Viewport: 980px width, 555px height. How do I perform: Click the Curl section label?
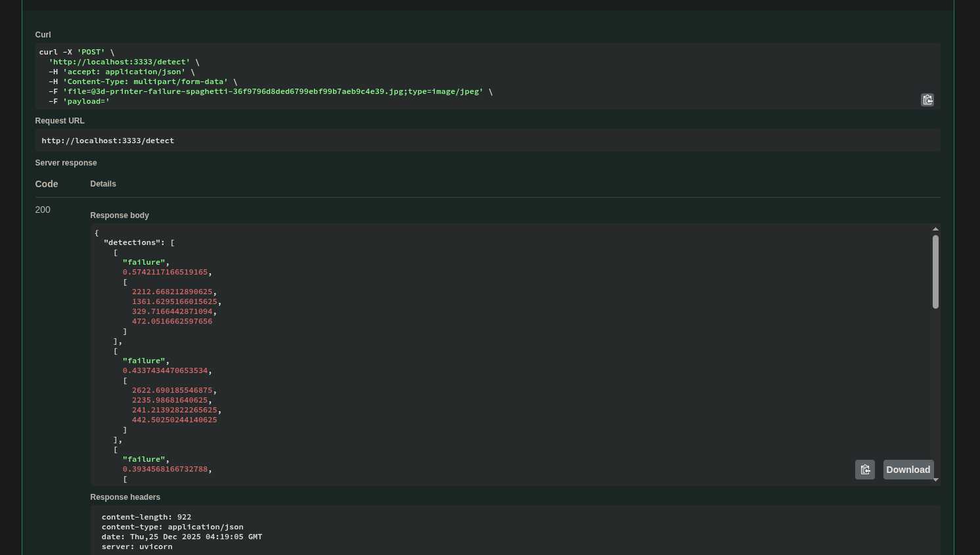(x=43, y=35)
